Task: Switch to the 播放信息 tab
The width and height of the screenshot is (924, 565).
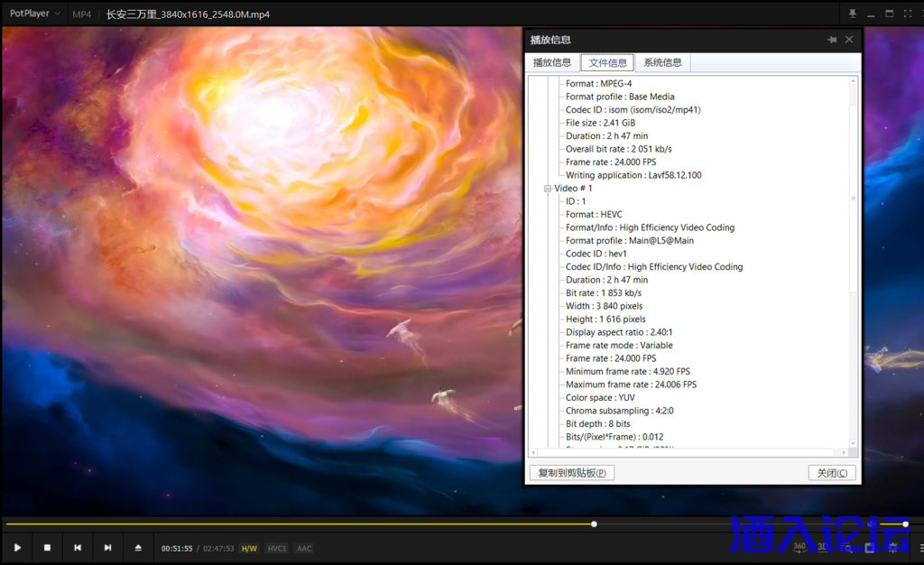Action: tap(552, 63)
